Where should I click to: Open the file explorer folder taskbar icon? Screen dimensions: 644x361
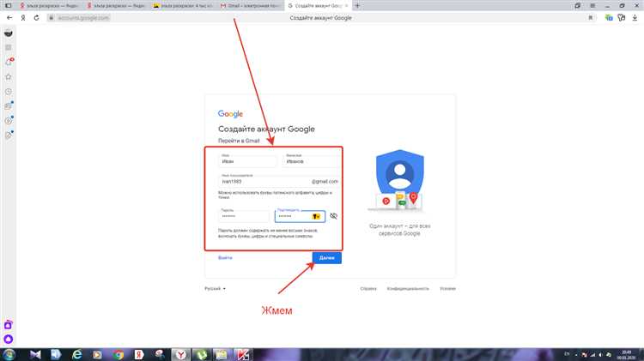(222, 354)
